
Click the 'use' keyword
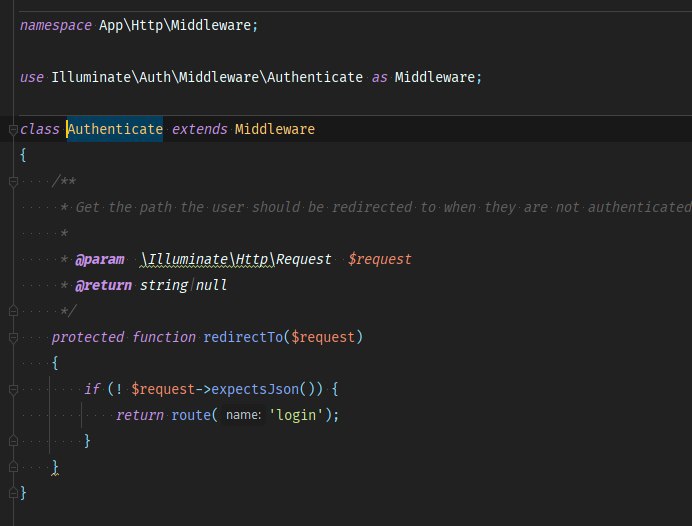(x=32, y=77)
